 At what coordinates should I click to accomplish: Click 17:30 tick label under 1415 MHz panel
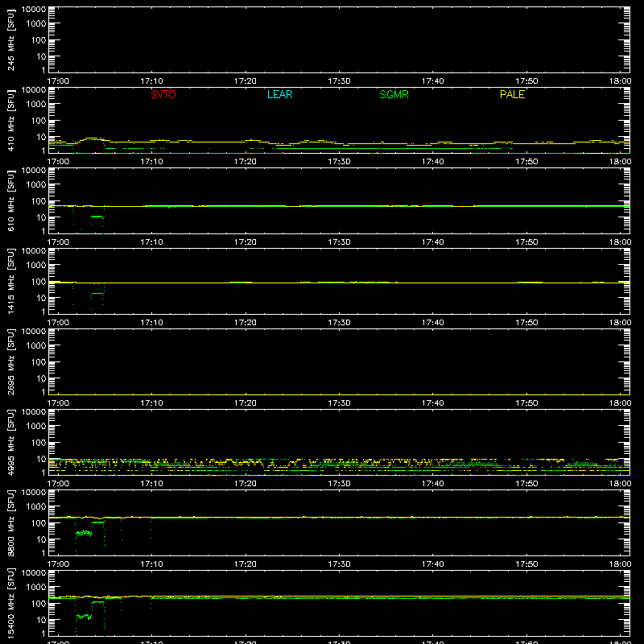[339, 323]
